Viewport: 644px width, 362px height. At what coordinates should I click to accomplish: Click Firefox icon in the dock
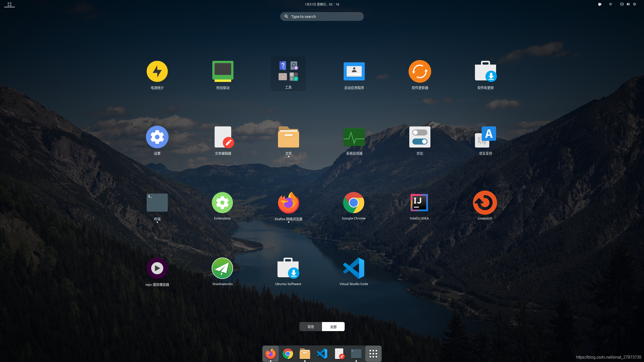pyautogui.click(x=271, y=354)
